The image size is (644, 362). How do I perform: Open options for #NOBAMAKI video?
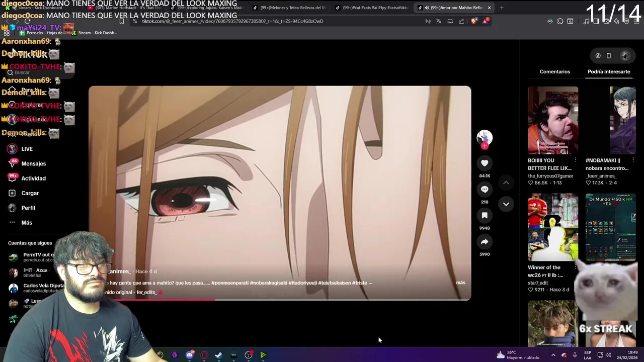click(x=633, y=160)
